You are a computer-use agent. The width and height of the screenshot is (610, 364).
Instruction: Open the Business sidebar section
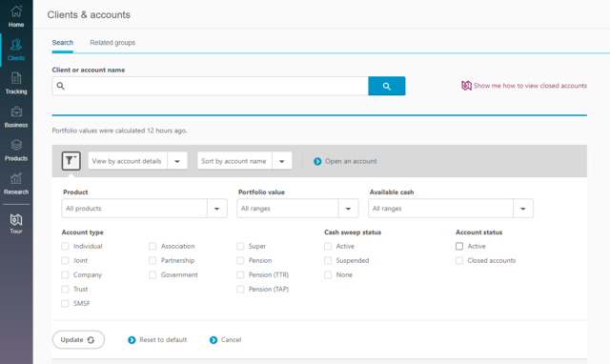[x=16, y=117]
